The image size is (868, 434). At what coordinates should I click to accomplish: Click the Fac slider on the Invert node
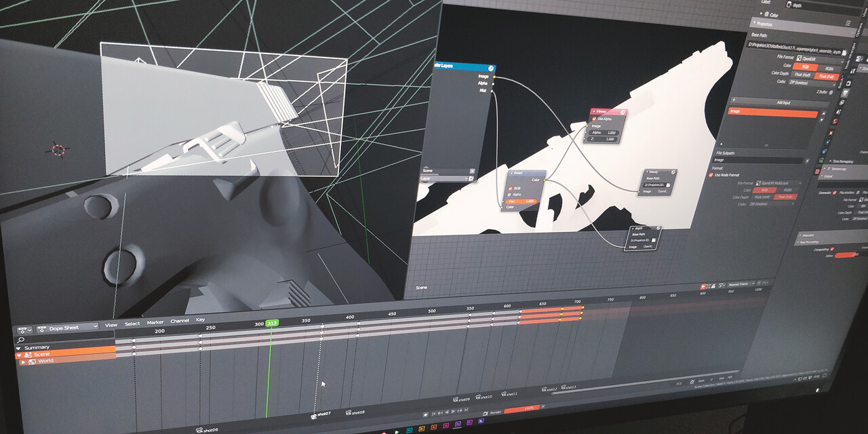click(521, 201)
